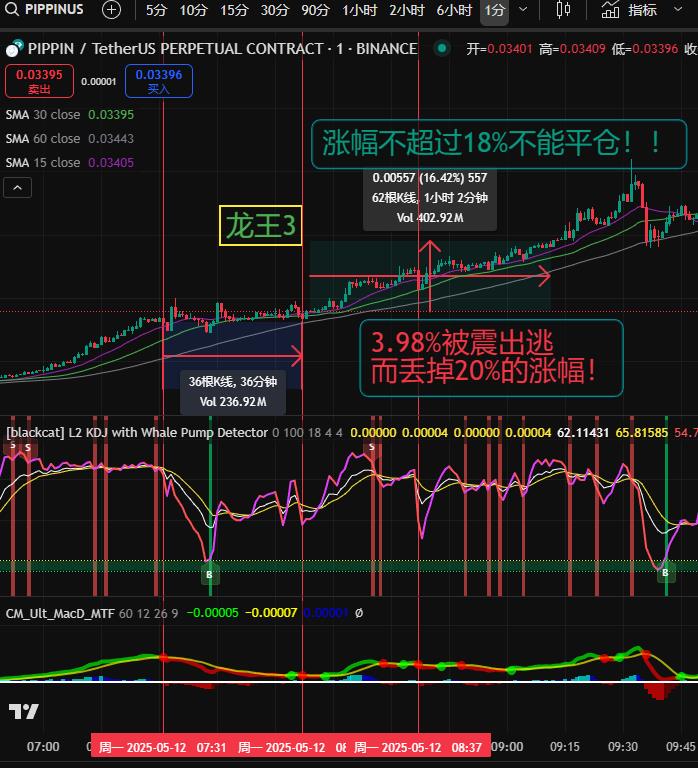Viewport: 698px width, 768px height.
Task: Add a symbol to compare with plus icon
Action: pos(111,10)
